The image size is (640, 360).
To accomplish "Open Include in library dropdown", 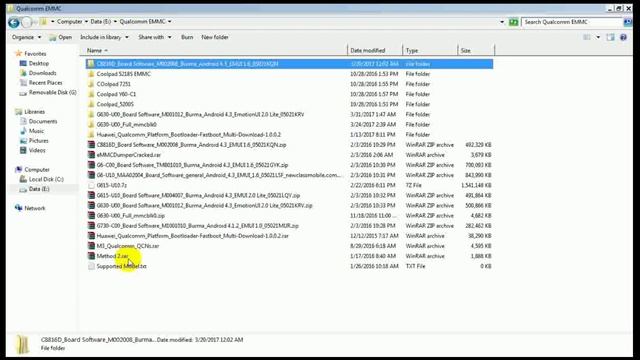I will coord(104,37).
